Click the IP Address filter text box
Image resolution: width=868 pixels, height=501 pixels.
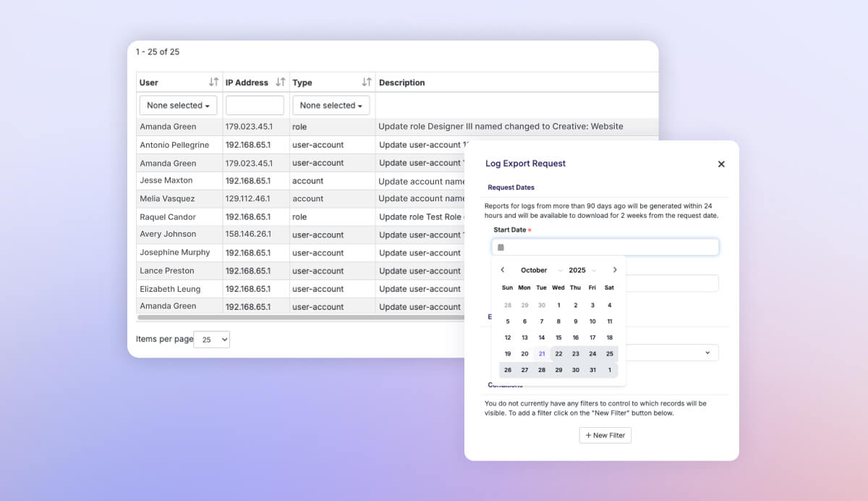[x=255, y=106]
